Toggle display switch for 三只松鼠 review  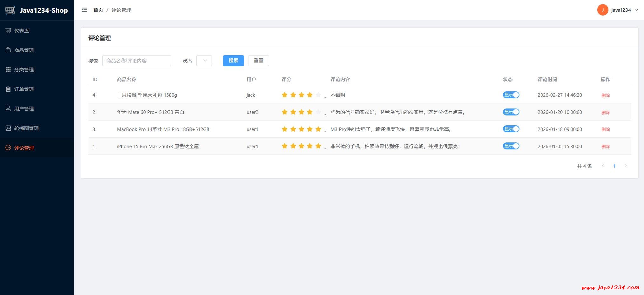tap(511, 95)
